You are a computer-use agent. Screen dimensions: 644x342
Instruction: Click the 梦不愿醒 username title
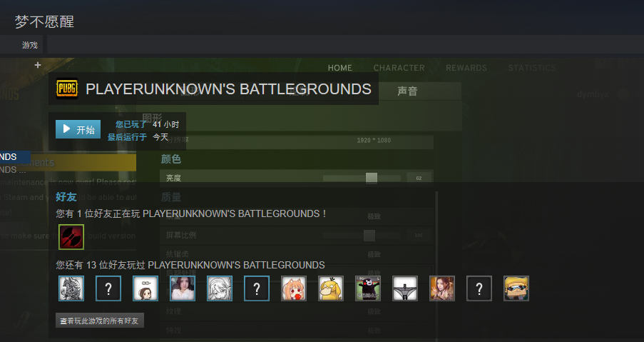(x=44, y=22)
